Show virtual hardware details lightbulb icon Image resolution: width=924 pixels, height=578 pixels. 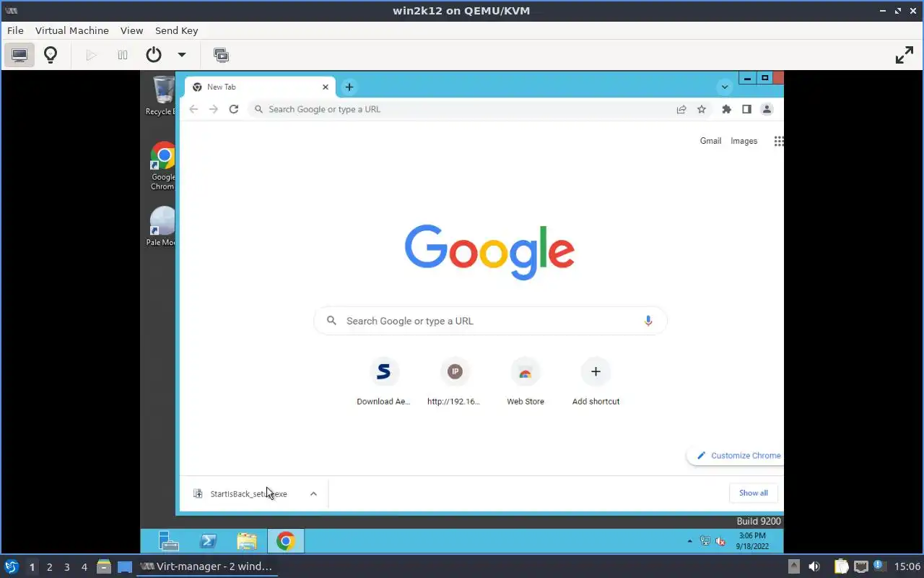(x=51, y=55)
